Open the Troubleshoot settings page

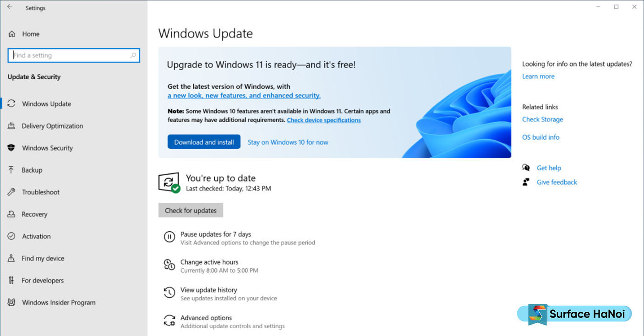[41, 192]
